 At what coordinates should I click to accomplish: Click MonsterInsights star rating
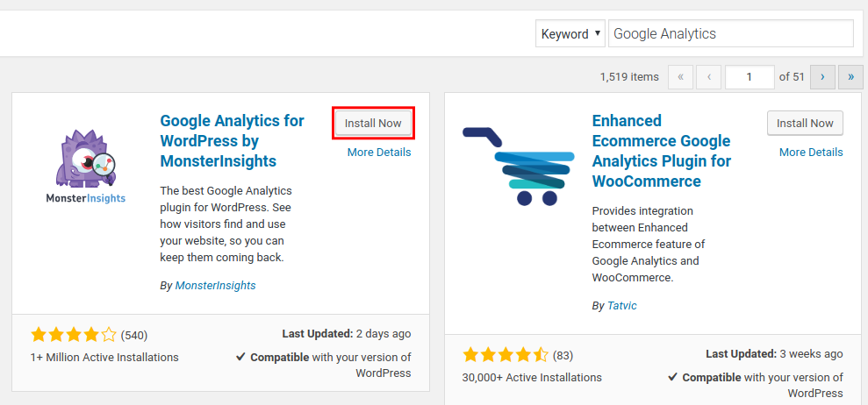tap(73, 335)
